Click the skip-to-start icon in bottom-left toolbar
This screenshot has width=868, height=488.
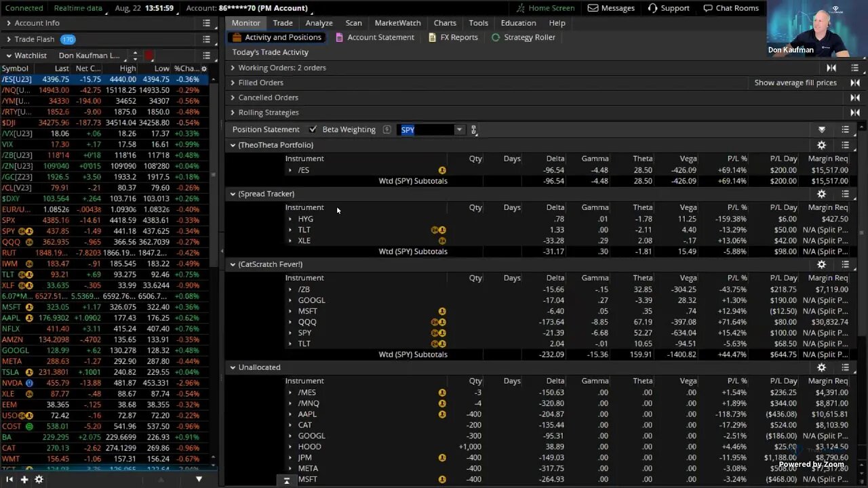(9, 479)
